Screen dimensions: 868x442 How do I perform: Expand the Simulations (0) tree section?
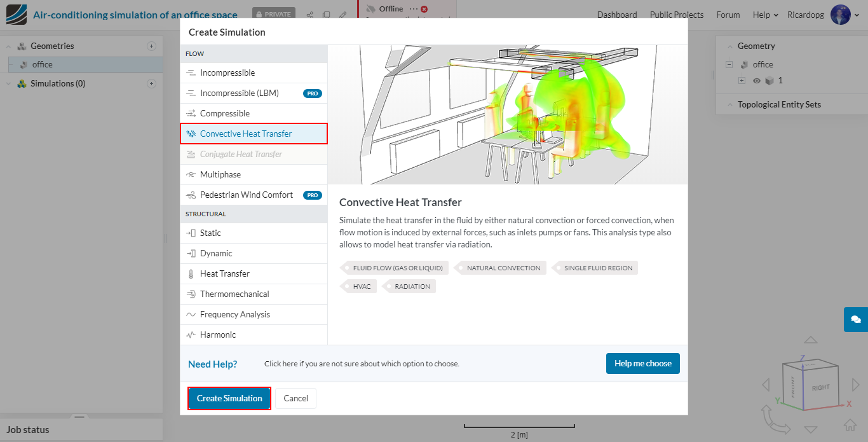click(x=8, y=84)
